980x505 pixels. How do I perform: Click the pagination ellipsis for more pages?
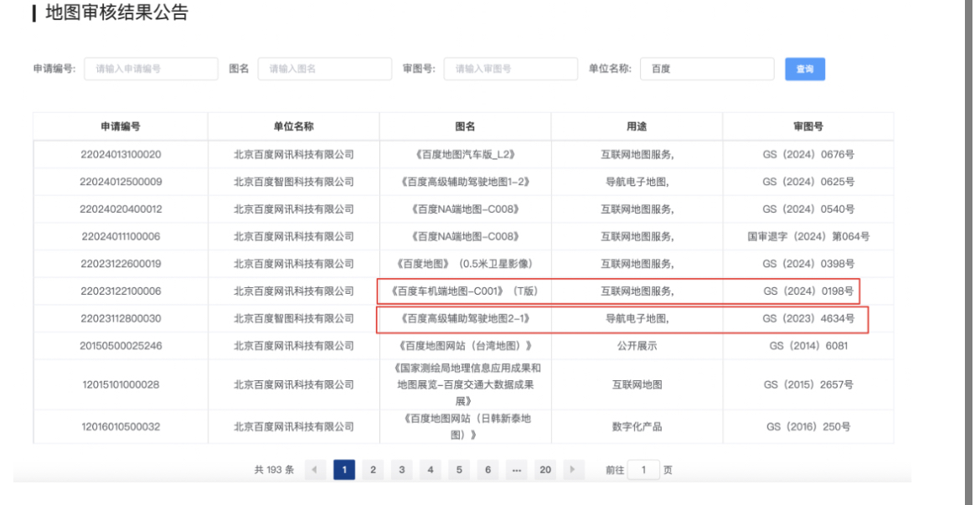[x=516, y=470]
